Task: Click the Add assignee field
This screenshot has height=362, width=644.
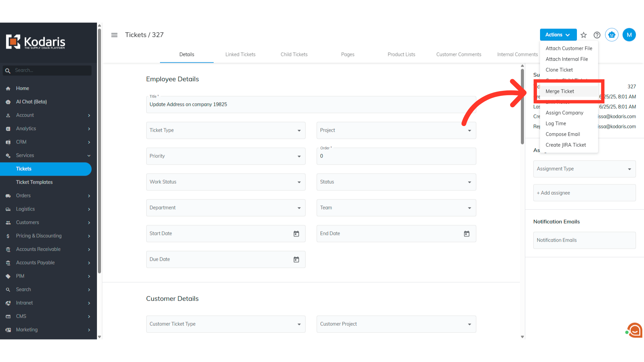Action: tap(584, 193)
